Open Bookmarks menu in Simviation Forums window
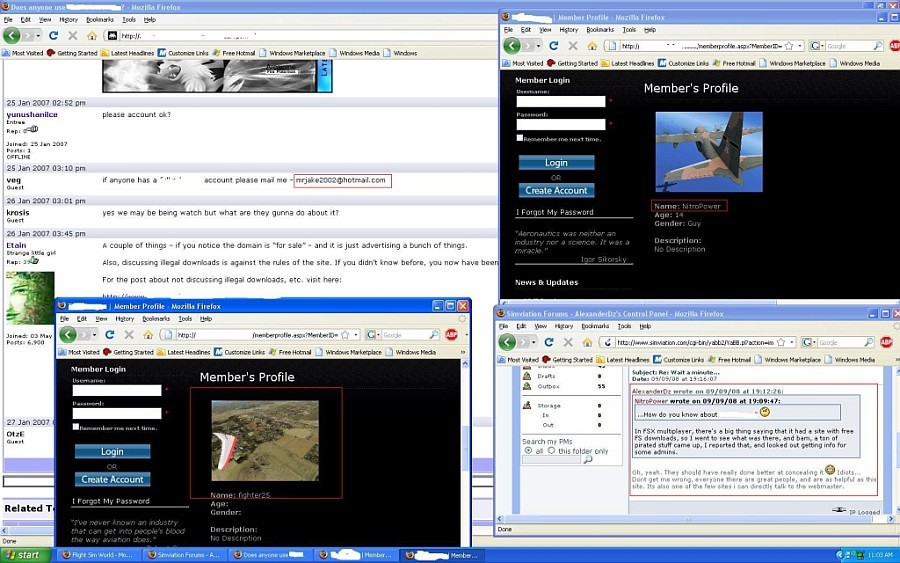Screen dimensions: 900x563 595,326
